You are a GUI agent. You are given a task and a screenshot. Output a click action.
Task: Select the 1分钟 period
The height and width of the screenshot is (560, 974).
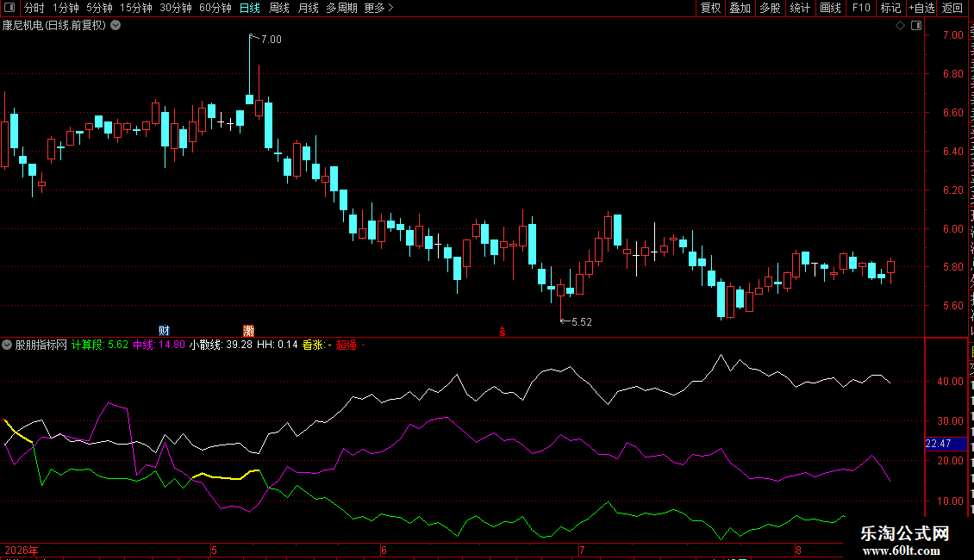[66, 8]
